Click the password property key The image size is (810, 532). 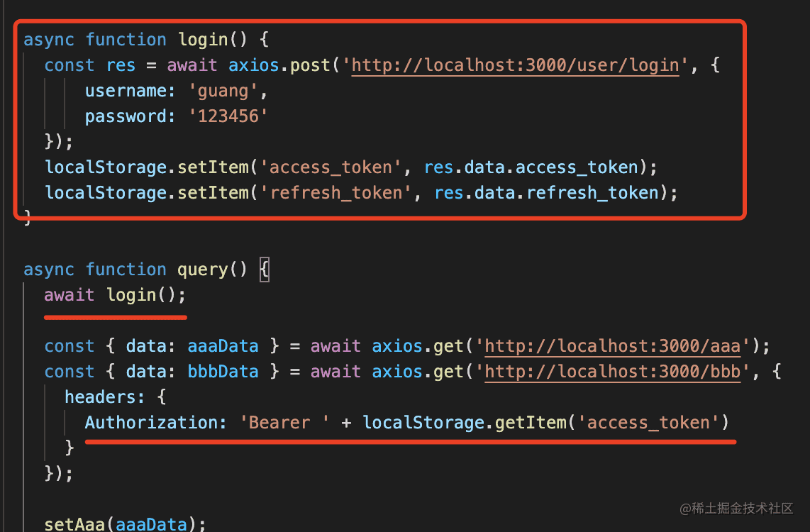pyautogui.click(x=126, y=116)
